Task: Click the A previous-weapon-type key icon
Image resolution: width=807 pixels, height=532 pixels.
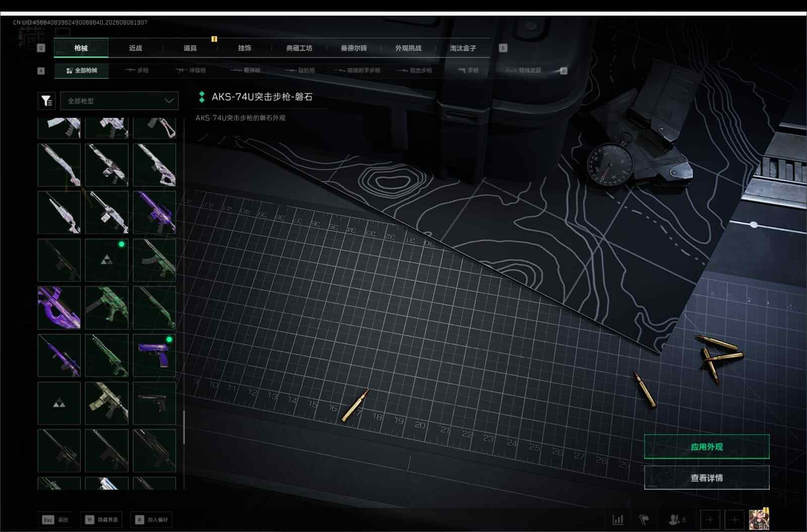Action: click(41, 71)
